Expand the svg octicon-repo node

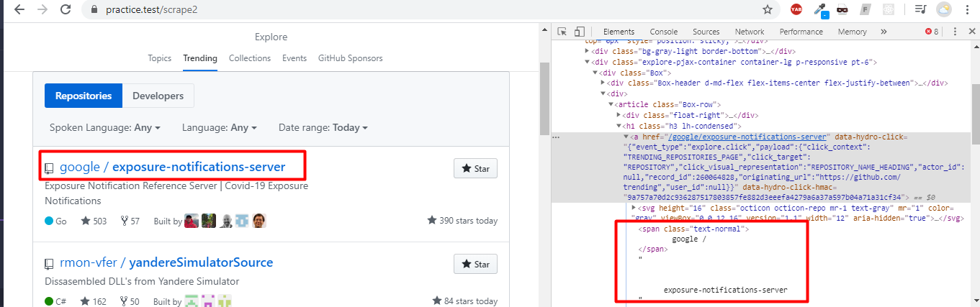point(634,208)
